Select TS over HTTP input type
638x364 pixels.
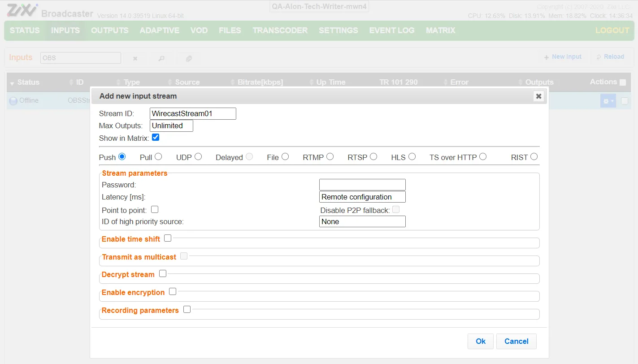pyautogui.click(x=482, y=156)
